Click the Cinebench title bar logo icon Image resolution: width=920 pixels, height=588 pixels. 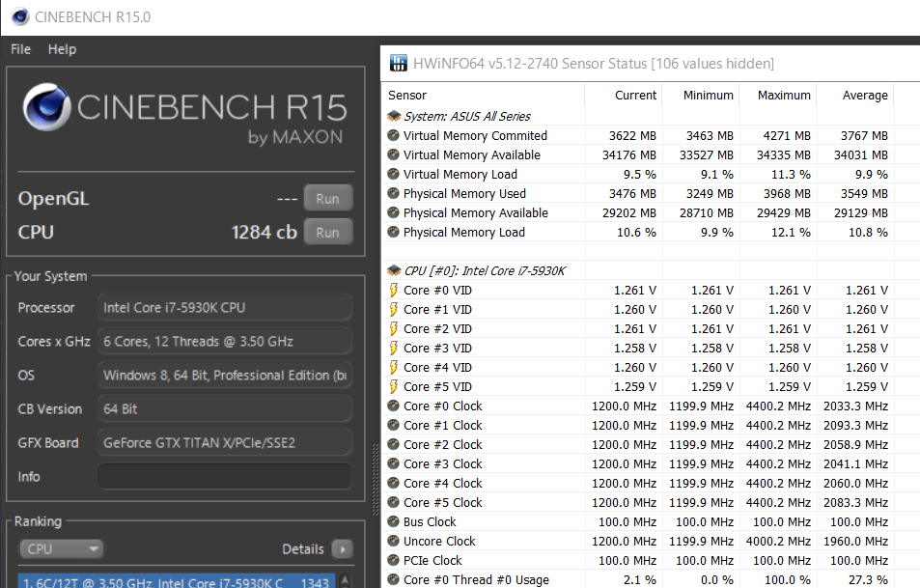tap(20, 16)
